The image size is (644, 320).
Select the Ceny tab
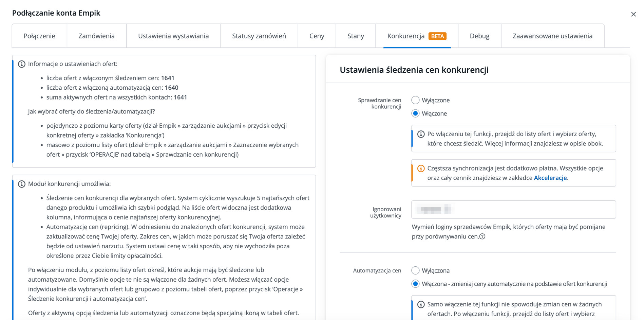pos(317,36)
